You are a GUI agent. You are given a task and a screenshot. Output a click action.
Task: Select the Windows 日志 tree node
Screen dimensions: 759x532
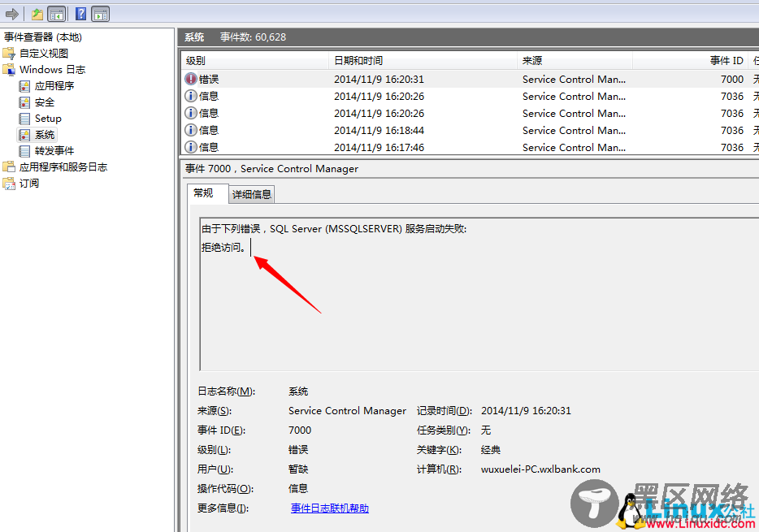click(x=52, y=70)
